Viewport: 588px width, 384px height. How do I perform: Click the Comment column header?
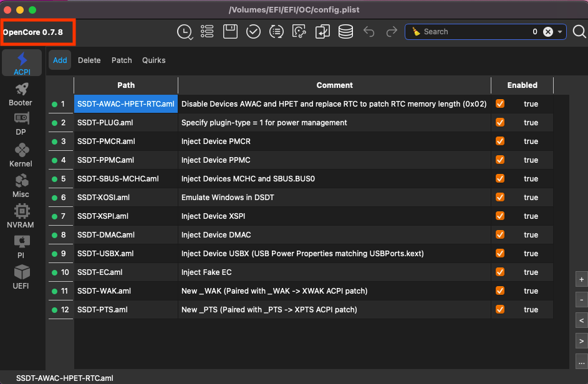(334, 85)
